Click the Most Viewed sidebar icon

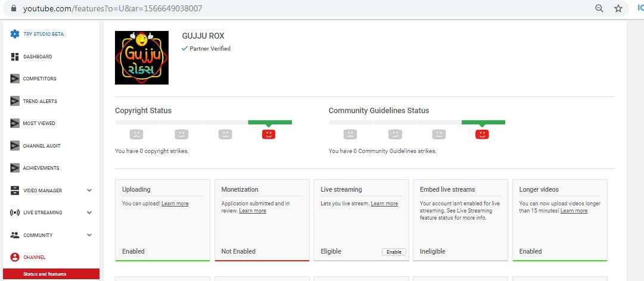click(x=15, y=123)
